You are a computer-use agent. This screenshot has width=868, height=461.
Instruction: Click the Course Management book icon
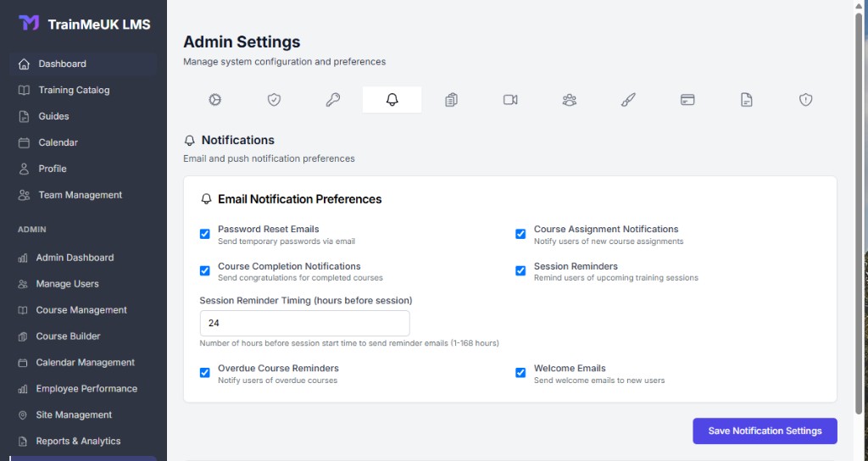tap(23, 310)
